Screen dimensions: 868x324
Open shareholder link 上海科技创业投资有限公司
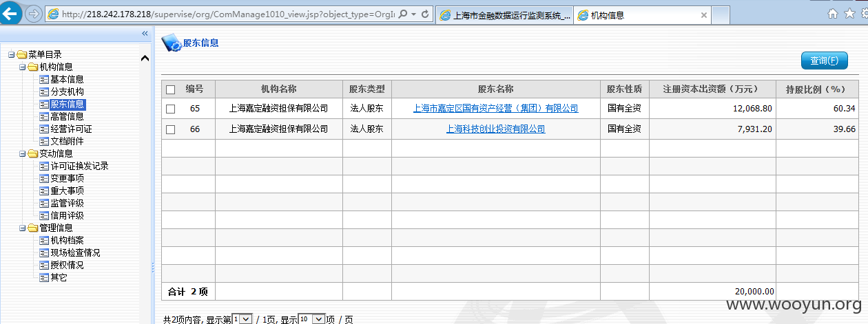coord(495,129)
